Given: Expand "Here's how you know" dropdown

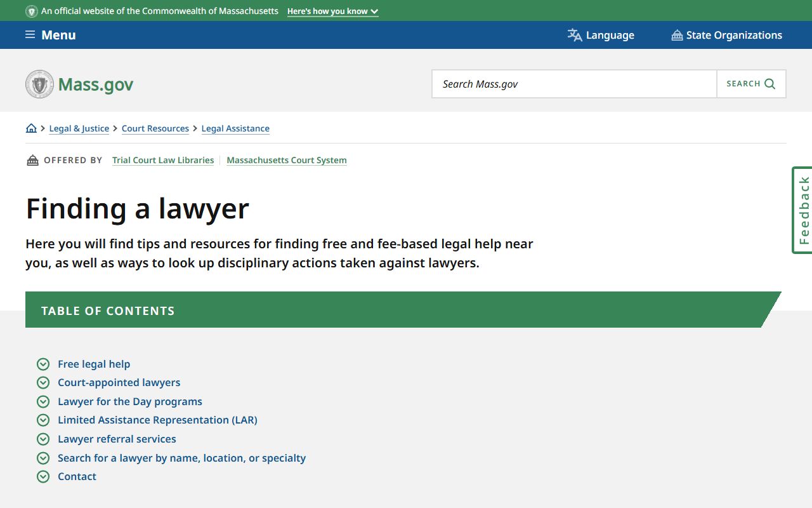Looking at the screenshot, I should 332,11.
